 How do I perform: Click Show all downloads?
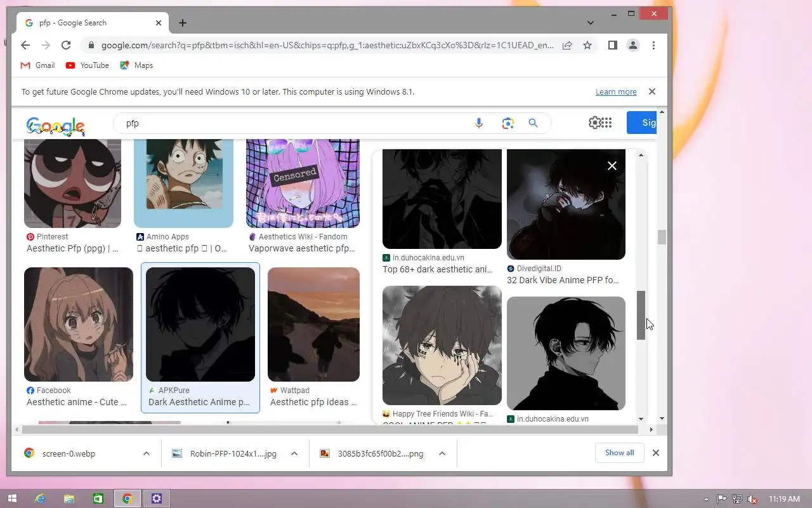click(619, 453)
